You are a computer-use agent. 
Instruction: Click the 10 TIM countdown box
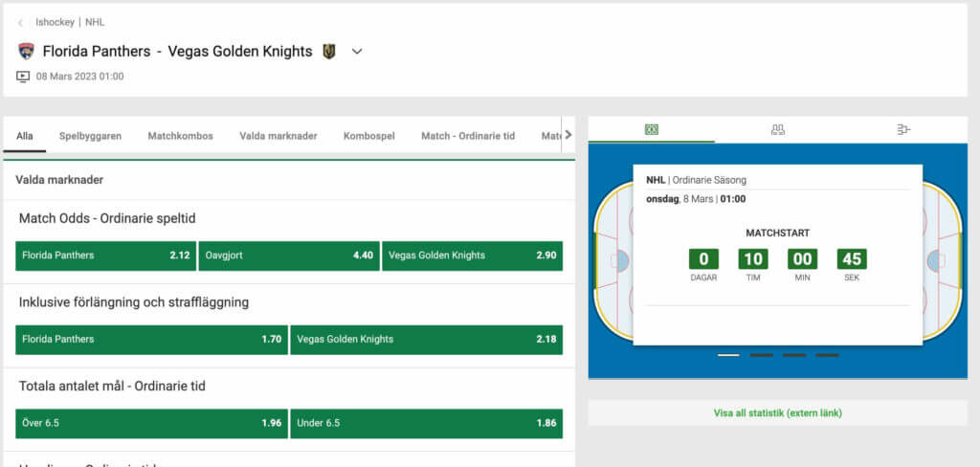point(753,258)
